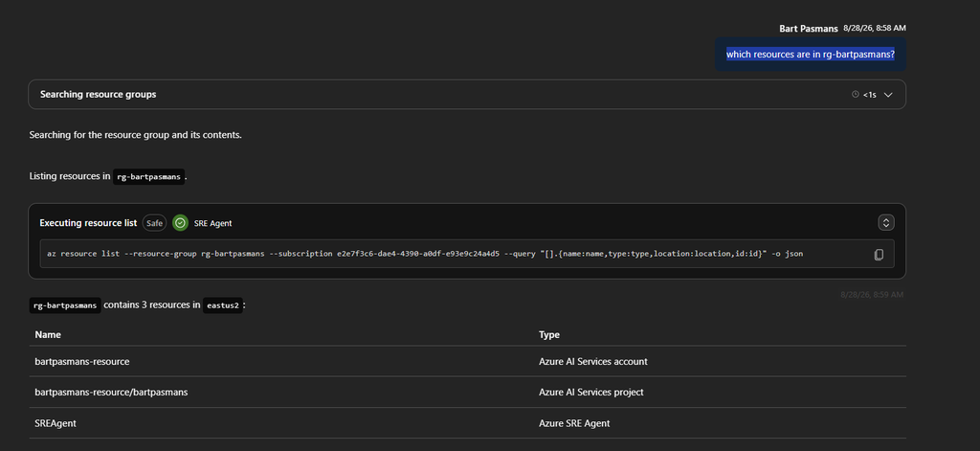The width and height of the screenshot is (980, 451).
Task: Click the Executing resource list heading
Action: tap(88, 223)
